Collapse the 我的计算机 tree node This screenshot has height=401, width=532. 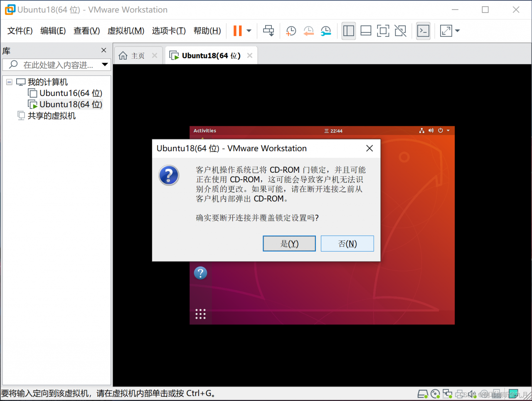tap(9, 82)
